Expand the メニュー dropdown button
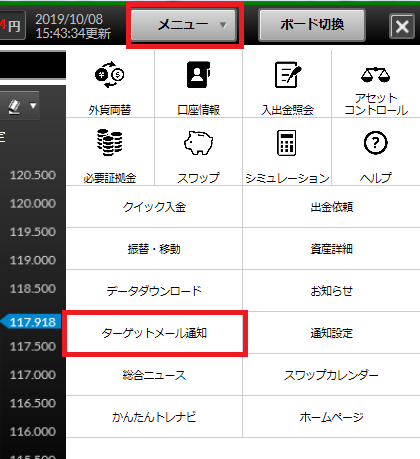The height and width of the screenshot is (459, 420). tap(184, 25)
